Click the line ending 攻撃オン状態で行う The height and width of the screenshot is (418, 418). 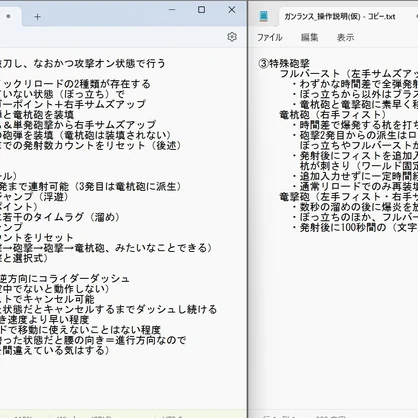coord(83,63)
